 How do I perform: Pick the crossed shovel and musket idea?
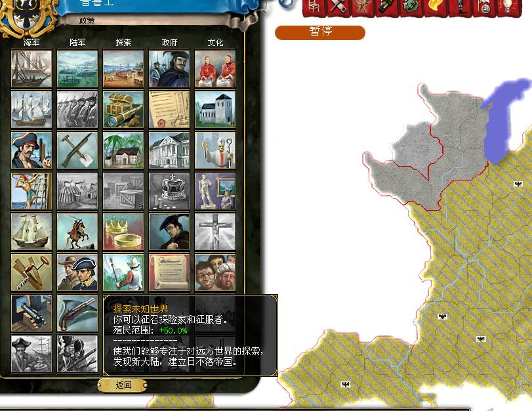tap(77, 150)
